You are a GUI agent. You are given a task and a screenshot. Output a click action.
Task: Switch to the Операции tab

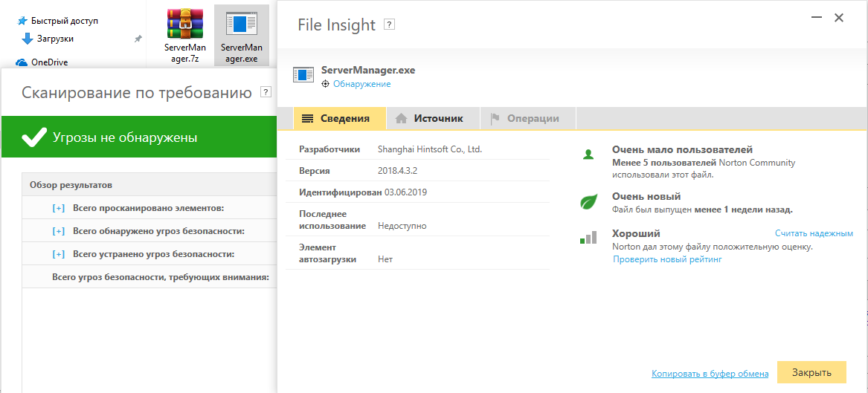coord(527,118)
